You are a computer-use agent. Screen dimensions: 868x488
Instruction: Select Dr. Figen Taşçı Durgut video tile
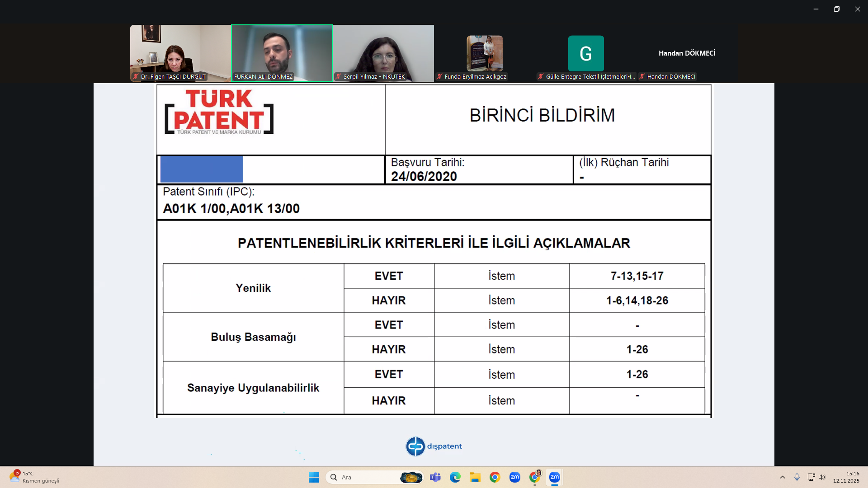coord(180,53)
